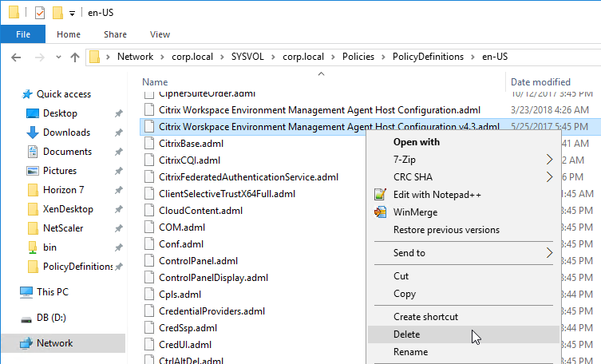This screenshot has width=601, height=364.
Task: Select the CitrixBase.adml file
Action: click(192, 144)
